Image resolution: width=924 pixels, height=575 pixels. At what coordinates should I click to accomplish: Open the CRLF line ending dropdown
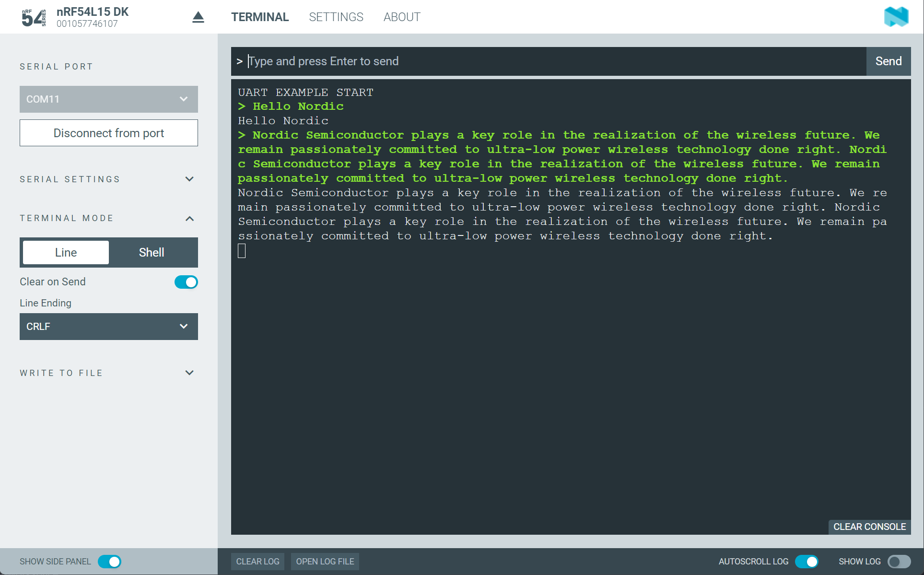tap(109, 327)
